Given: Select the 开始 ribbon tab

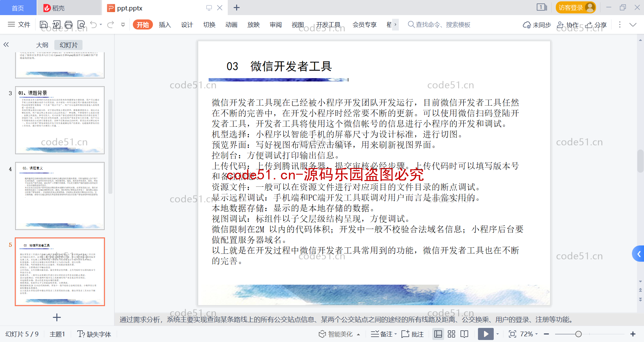Looking at the screenshot, I should [143, 24].
